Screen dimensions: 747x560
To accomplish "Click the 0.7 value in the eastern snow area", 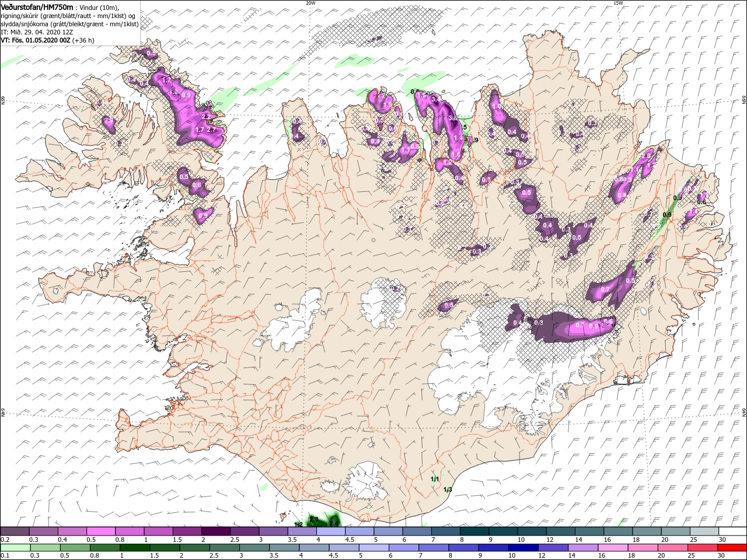I will [x=605, y=289].
